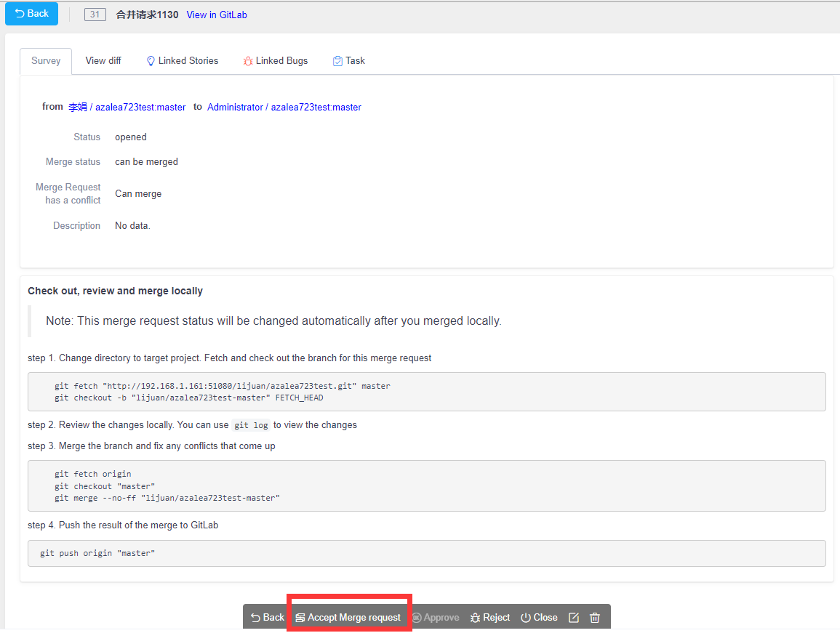Open source branch link 李娟 / azalea723test:master

click(127, 107)
